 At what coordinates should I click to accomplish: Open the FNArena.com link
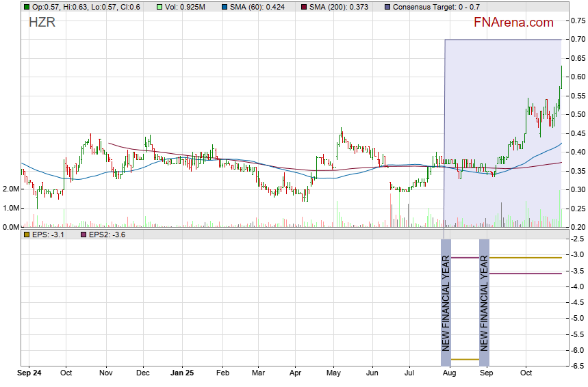pyautogui.click(x=513, y=23)
